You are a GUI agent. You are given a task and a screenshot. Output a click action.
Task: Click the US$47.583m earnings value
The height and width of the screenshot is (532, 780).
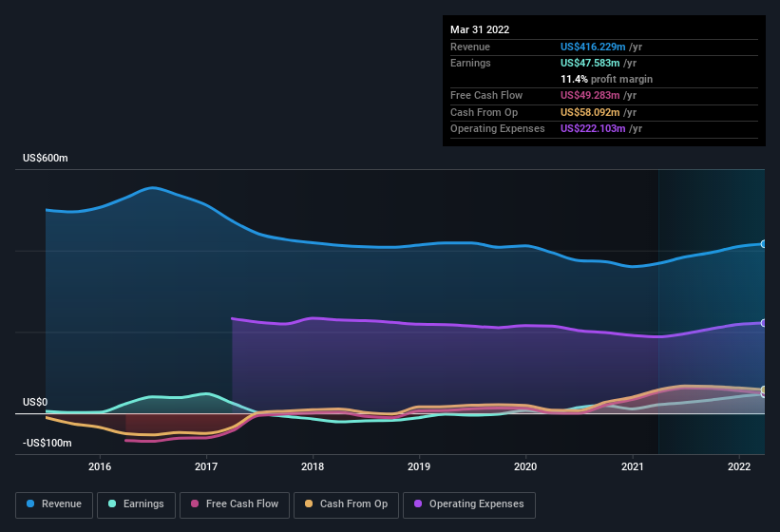590,63
